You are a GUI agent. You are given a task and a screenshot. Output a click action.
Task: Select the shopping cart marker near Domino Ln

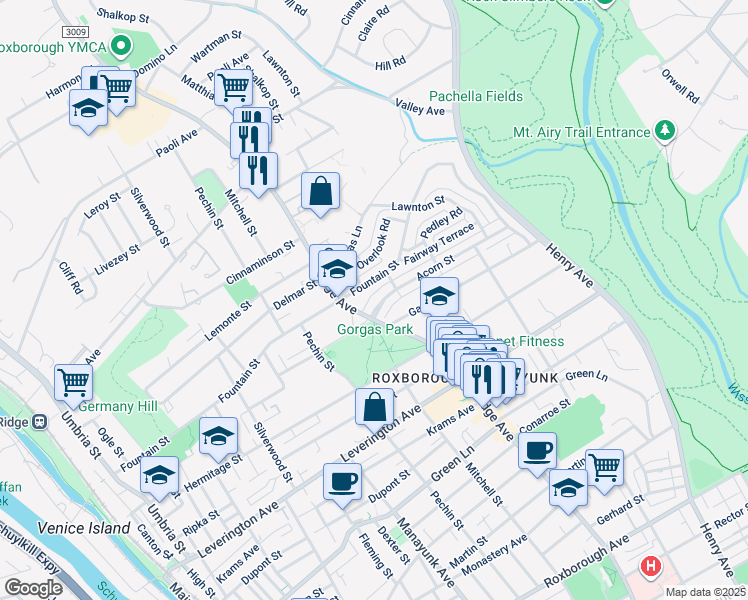click(117, 89)
